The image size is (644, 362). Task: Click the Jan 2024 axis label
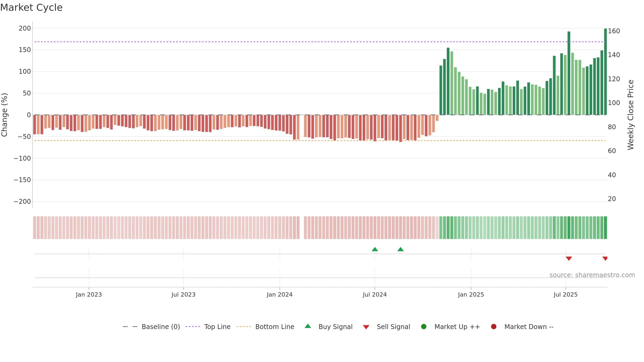click(x=280, y=295)
